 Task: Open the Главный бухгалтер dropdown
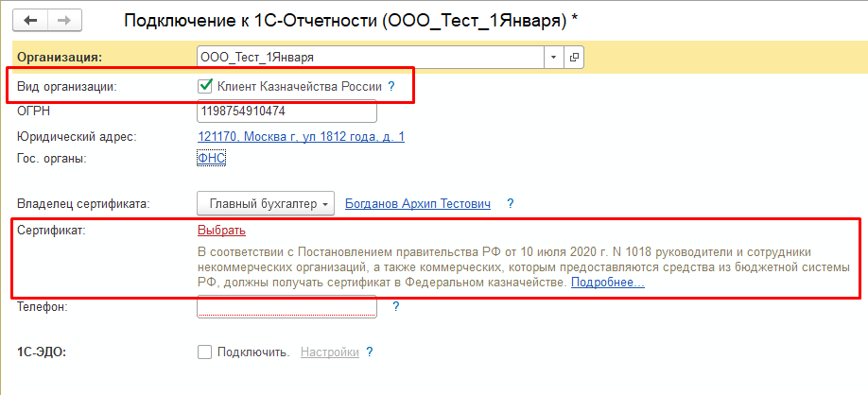click(266, 203)
